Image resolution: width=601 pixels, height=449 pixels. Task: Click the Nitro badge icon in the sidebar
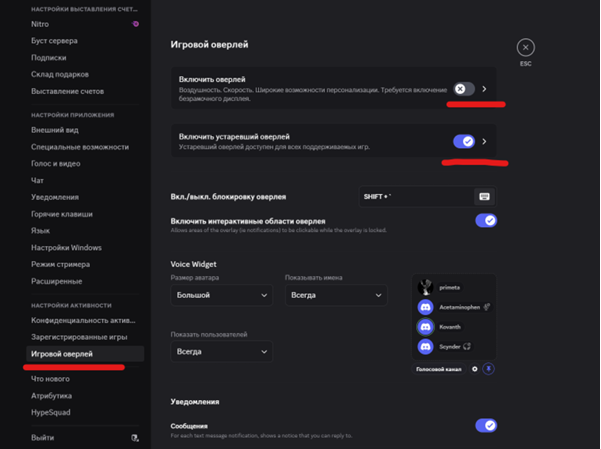(x=136, y=22)
